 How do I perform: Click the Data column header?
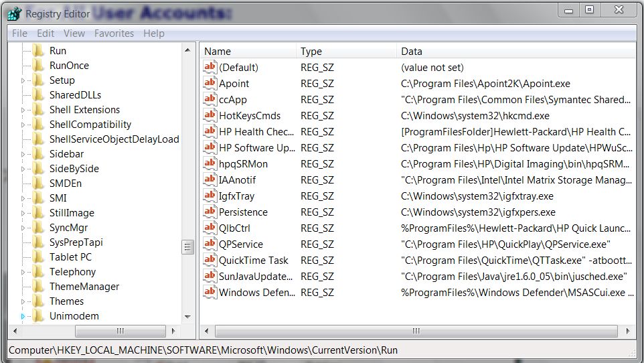tap(516, 52)
